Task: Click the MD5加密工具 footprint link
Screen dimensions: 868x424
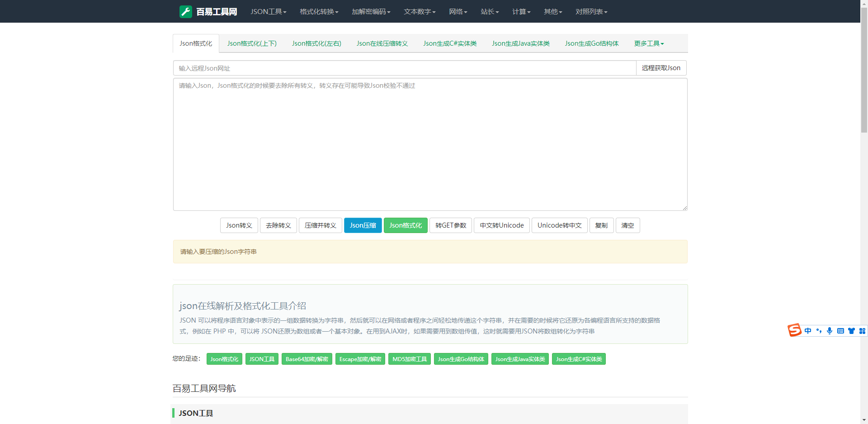Action: point(410,359)
